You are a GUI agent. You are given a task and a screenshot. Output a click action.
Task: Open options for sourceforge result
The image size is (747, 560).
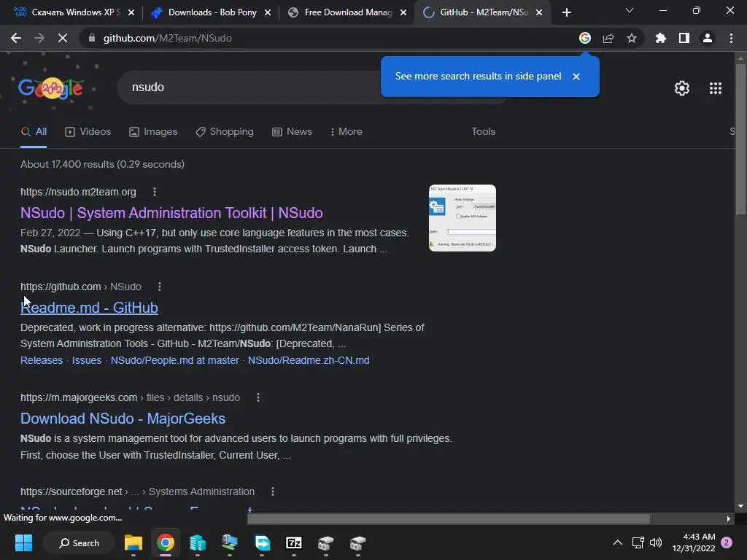(273, 491)
